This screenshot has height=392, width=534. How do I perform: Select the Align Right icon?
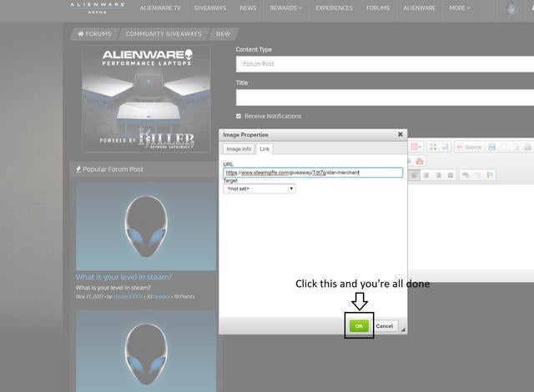tap(438, 175)
